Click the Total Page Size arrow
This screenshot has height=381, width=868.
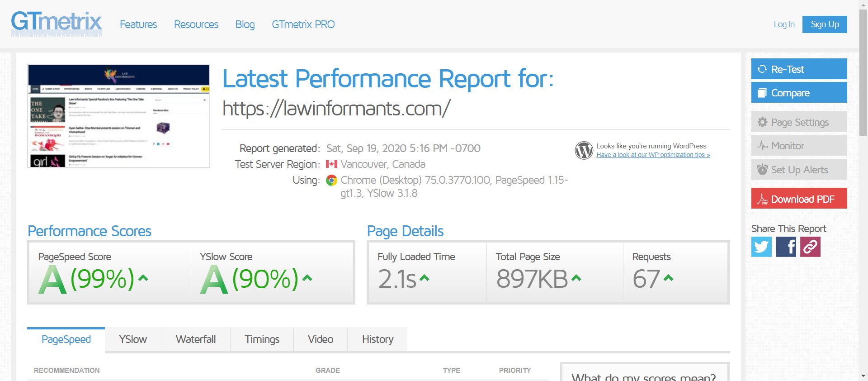pos(576,278)
